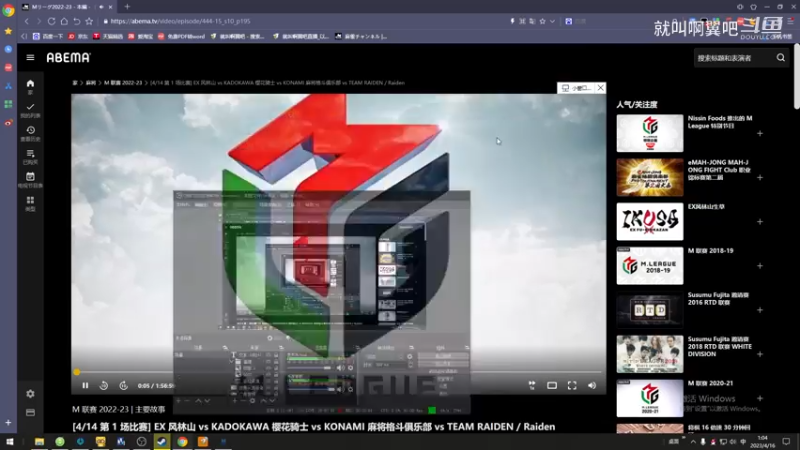Go to Home in ABEMA sidebar

pos(30,86)
